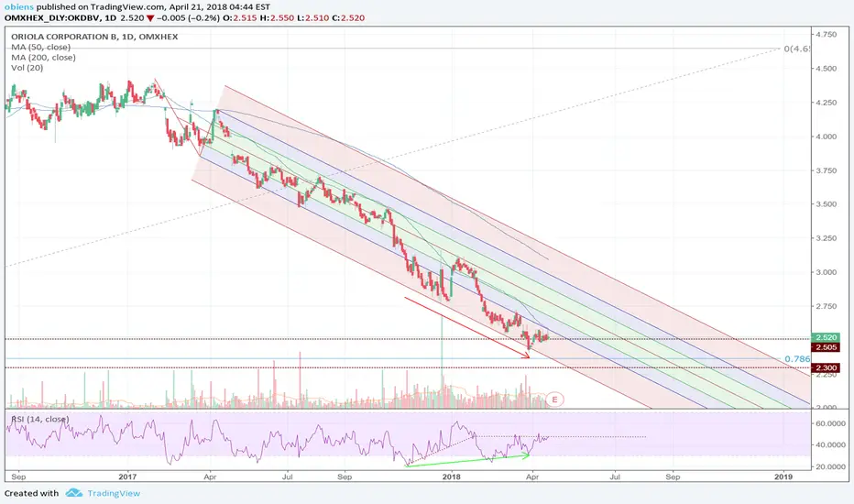
Task: Click the 3.000 price axis label
Action: click(827, 272)
